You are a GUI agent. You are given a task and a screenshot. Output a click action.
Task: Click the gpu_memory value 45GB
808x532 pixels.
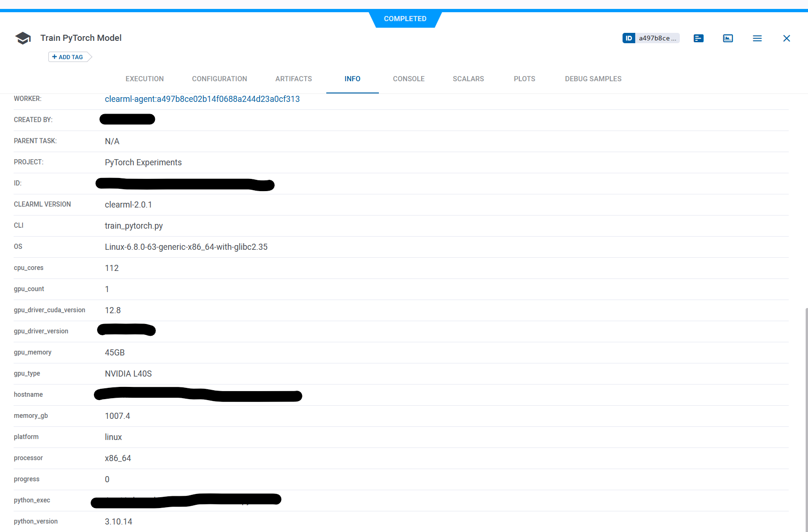115,353
